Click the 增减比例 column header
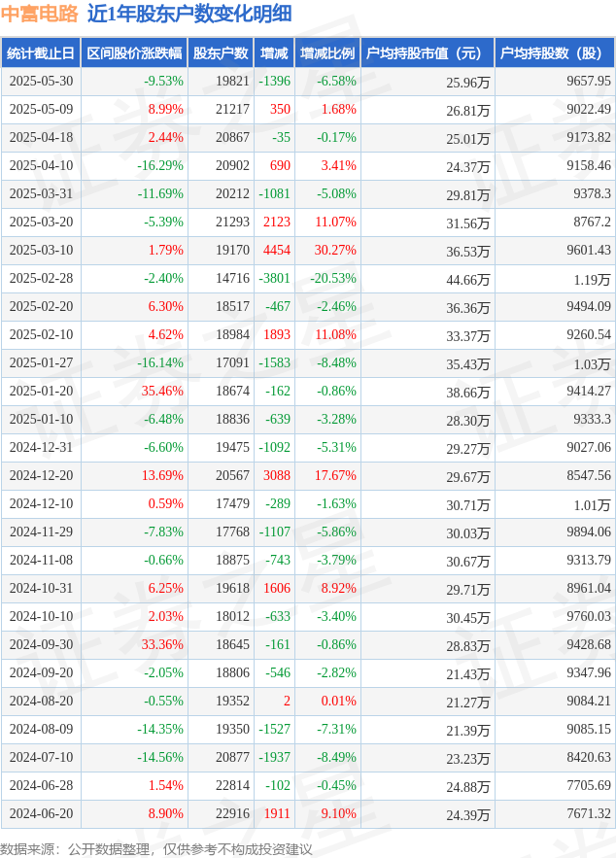 pyautogui.click(x=327, y=53)
